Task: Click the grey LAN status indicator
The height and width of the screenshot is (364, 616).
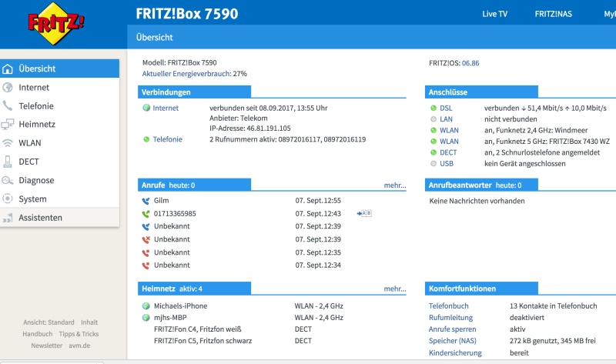Action: pos(434,119)
